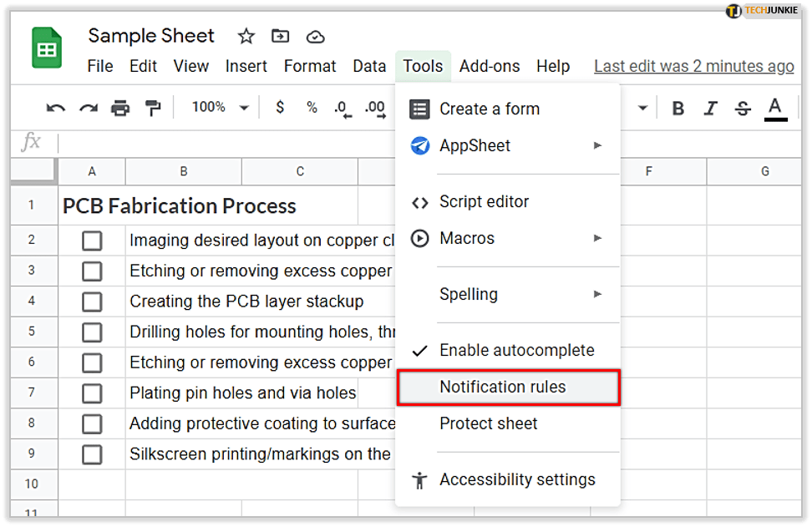Apply strikethrough formatting
The height and width of the screenshot is (527, 812).
(x=743, y=108)
